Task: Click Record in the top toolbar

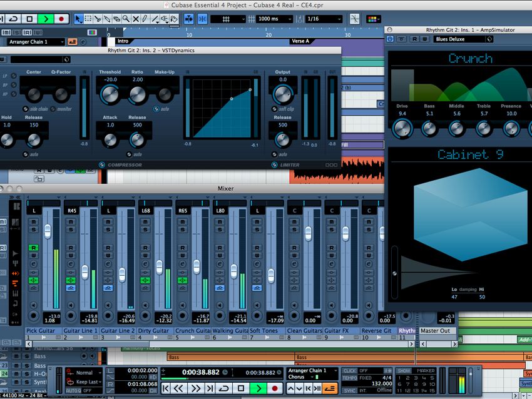Action: (61, 19)
